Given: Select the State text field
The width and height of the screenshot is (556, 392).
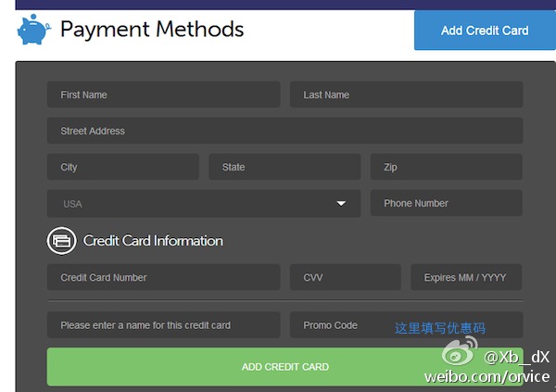Looking at the screenshot, I should tap(284, 167).
